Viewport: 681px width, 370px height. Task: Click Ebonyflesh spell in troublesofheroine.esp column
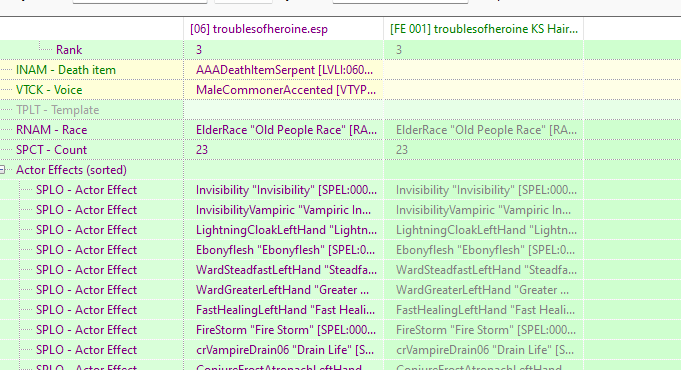(285, 250)
